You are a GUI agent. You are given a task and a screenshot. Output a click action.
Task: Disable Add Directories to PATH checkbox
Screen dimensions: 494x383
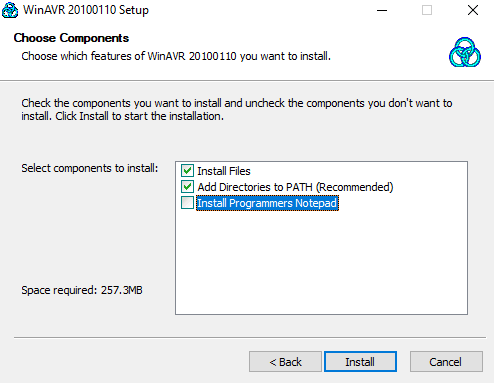tap(187, 187)
